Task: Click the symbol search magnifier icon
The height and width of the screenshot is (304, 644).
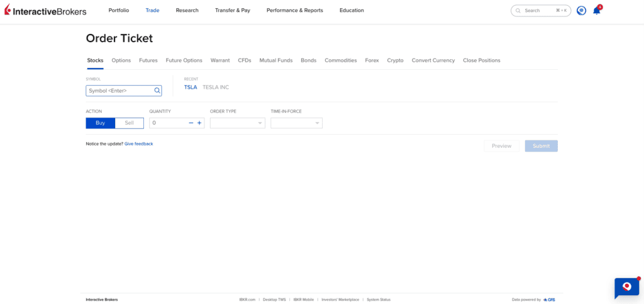Action: [157, 91]
